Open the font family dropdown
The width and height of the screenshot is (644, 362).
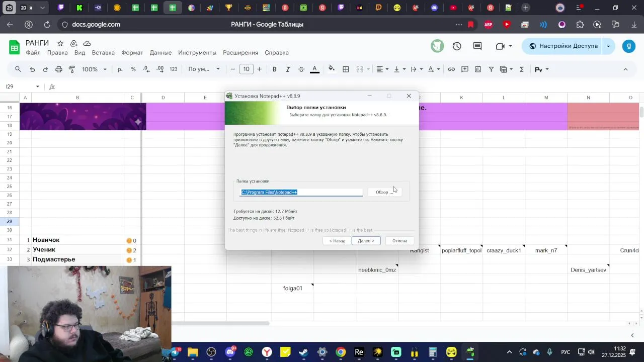(204, 69)
